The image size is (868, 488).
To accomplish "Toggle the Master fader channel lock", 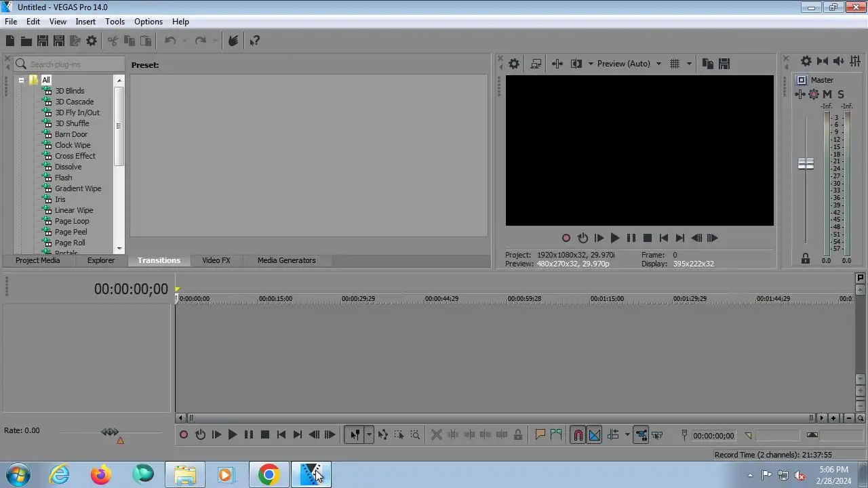I will click(806, 259).
